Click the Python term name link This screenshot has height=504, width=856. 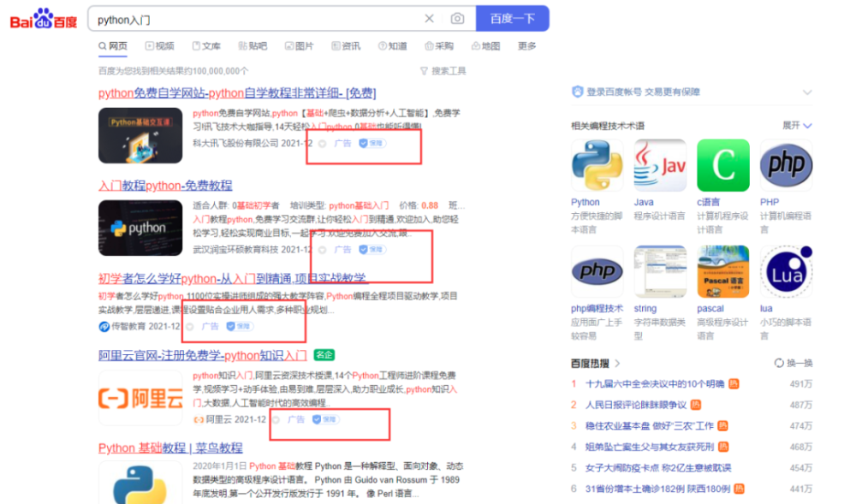point(586,202)
